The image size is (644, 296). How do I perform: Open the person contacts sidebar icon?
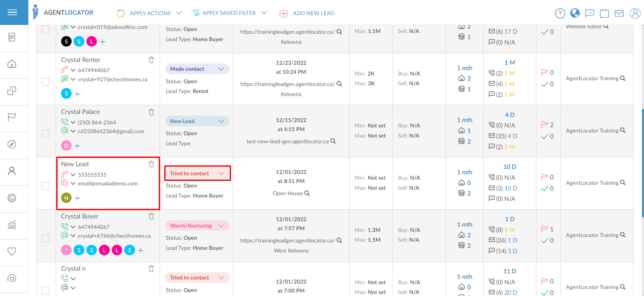click(12, 171)
